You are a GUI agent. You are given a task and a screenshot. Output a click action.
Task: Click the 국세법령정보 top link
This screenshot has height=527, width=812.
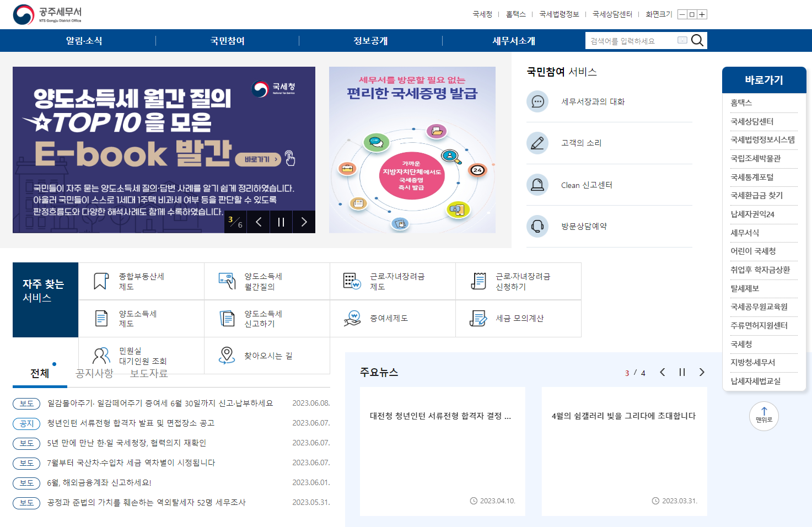(x=559, y=14)
